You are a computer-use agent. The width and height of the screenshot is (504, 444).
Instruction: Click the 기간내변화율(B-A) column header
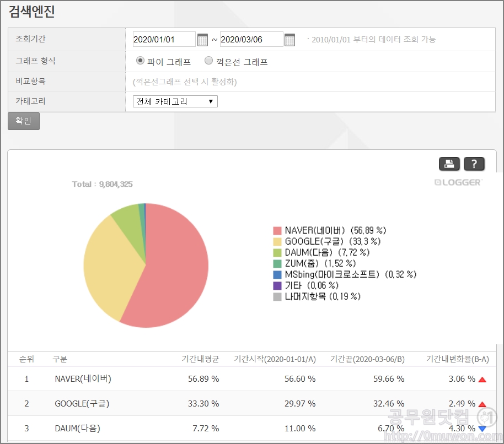click(x=457, y=359)
